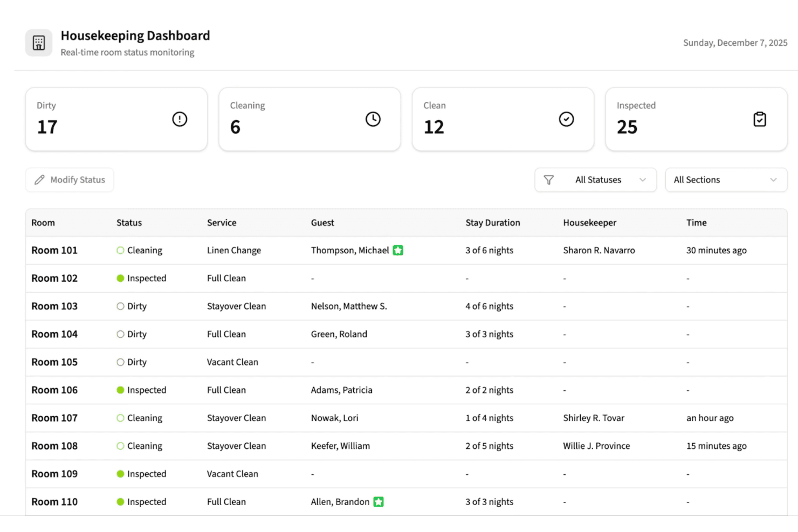Click the 1 of 4 nights cell

pyautogui.click(x=490, y=418)
